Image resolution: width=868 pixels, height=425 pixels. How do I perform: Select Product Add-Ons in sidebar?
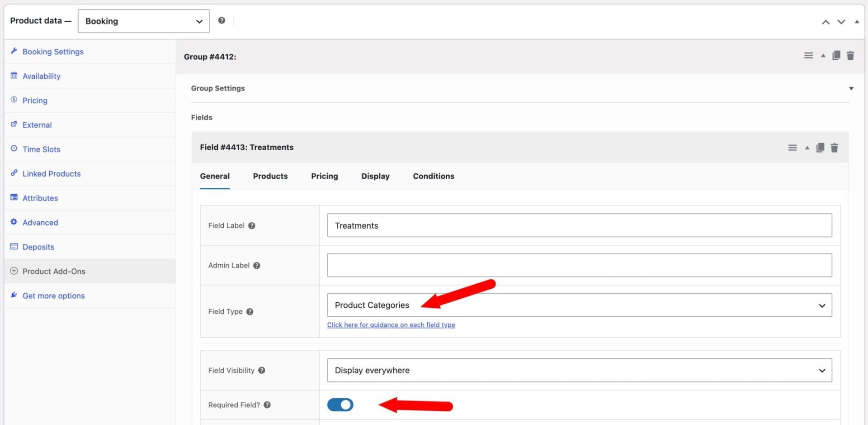click(54, 272)
